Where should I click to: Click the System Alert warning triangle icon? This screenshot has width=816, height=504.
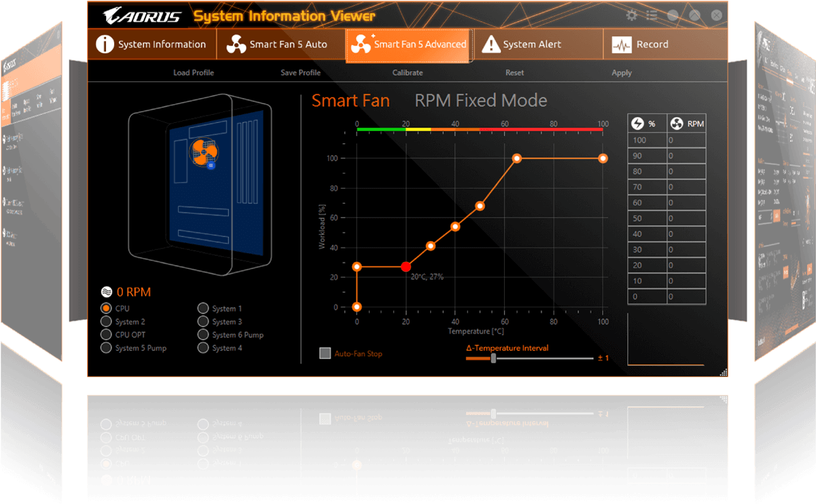click(491, 45)
